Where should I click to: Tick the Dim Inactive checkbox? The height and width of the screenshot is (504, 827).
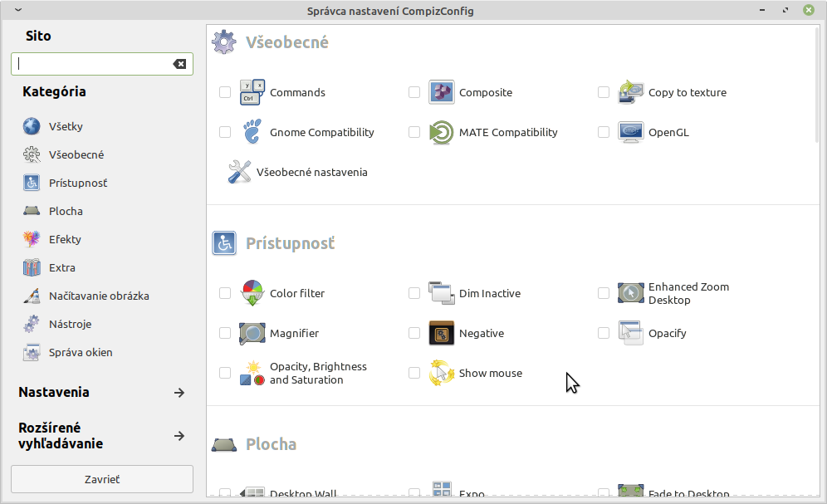[414, 293]
